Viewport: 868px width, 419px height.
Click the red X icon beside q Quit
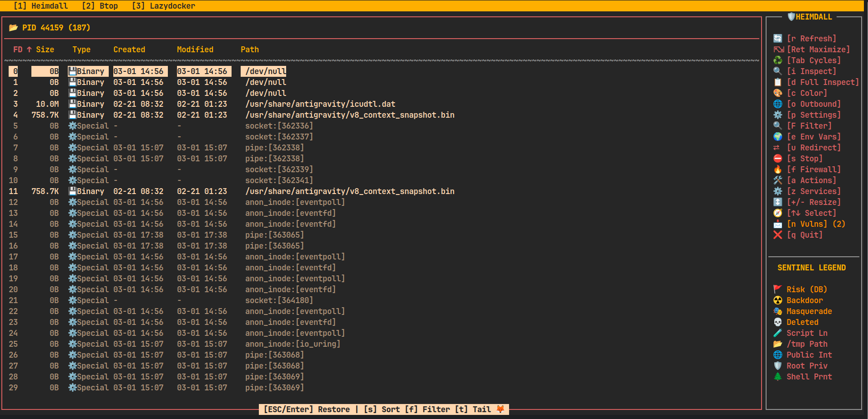click(x=778, y=235)
